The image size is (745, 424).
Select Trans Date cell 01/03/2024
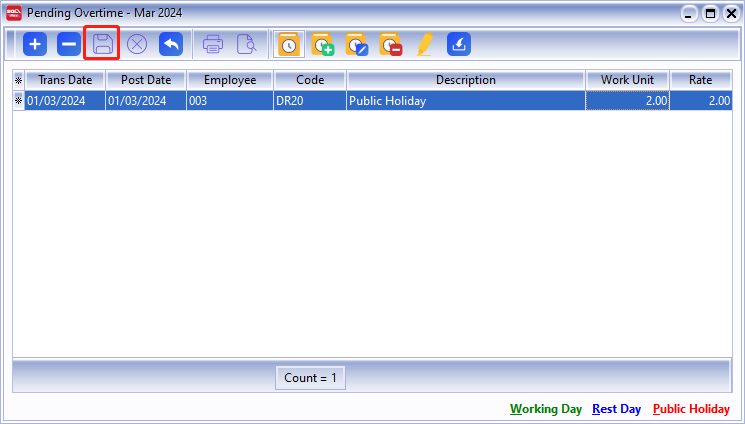pyautogui.click(x=65, y=101)
